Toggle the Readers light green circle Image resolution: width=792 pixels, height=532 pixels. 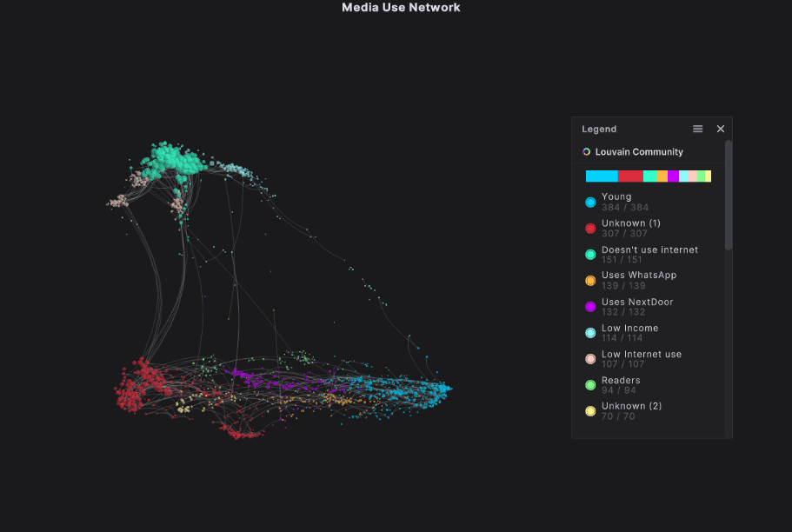[590, 385]
